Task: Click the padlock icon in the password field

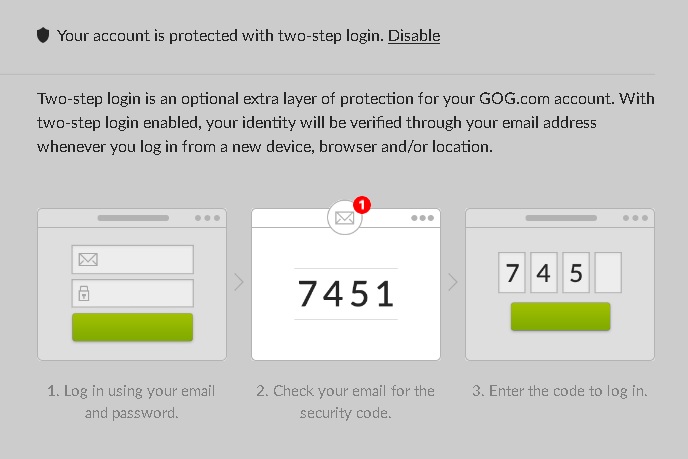Action: click(86, 293)
